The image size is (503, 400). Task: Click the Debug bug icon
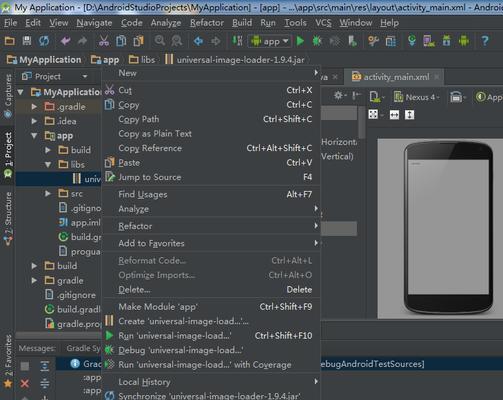coord(317,41)
